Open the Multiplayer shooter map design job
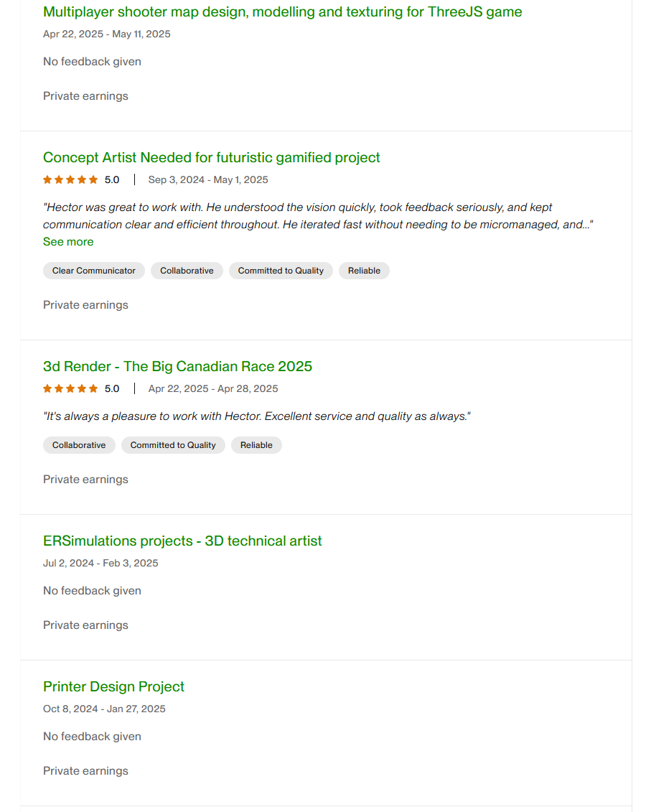The height and width of the screenshot is (812, 646). tap(282, 12)
